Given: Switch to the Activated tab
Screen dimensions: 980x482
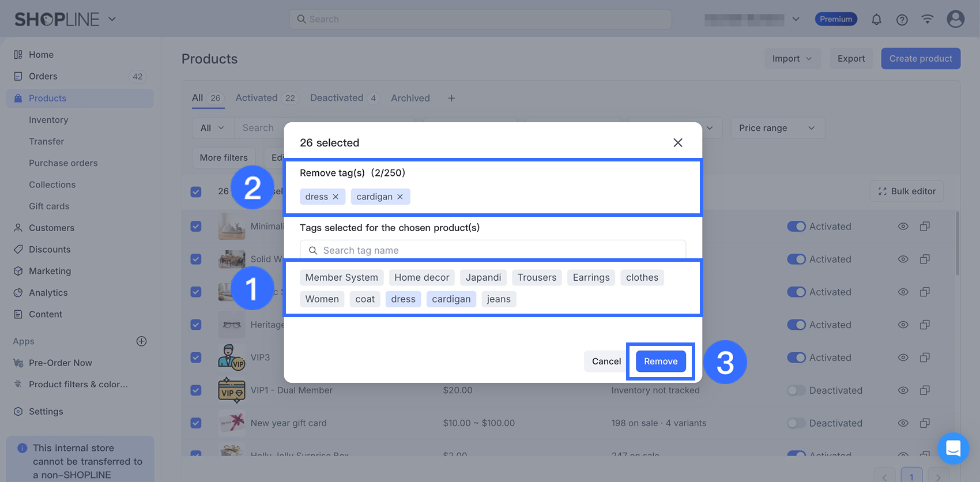Looking at the screenshot, I should tap(266, 98).
